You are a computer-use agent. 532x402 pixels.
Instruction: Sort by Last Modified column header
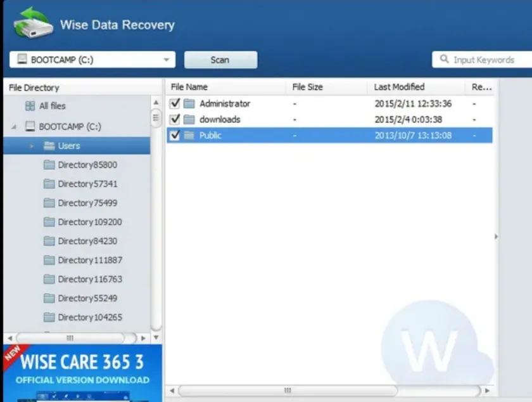(399, 87)
